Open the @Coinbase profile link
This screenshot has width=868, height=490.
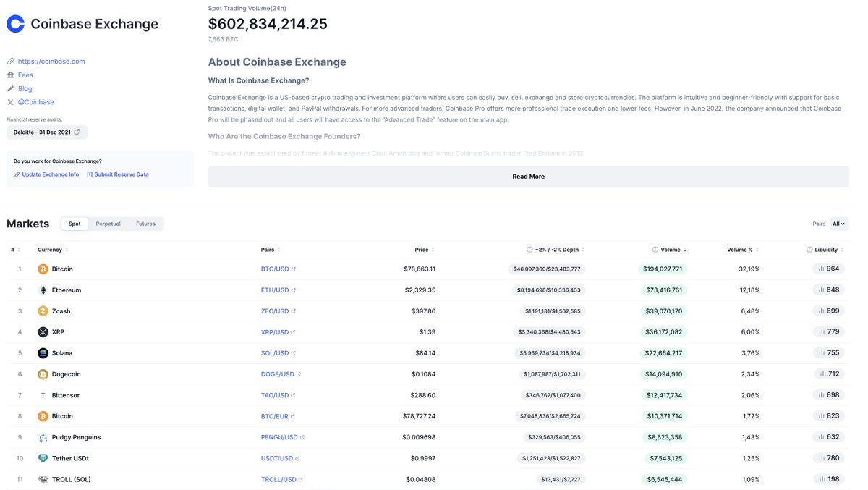[36, 102]
